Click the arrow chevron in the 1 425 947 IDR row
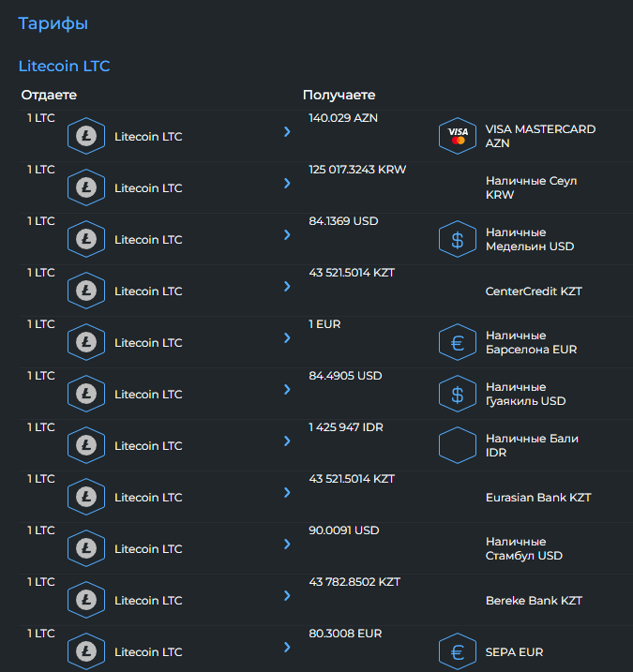Image resolution: width=633 pixels, height=672 pixels. [287, 441]
